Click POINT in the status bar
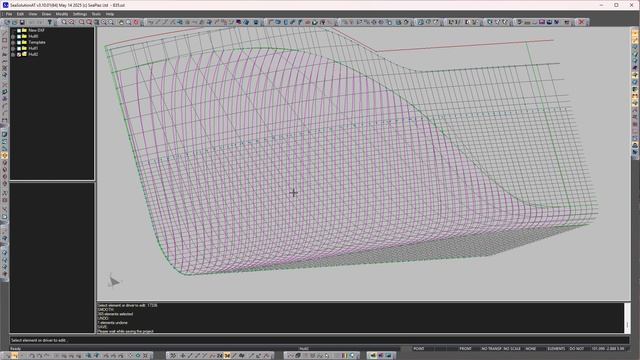The height and width of the screenshot is (360, 640). tap(419, 349)
